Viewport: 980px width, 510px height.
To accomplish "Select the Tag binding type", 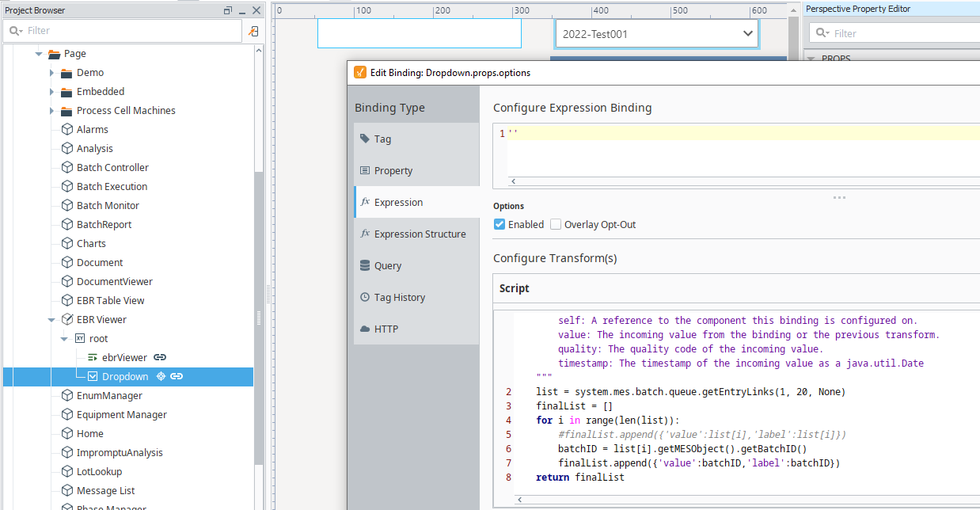I will pos(382,139).
